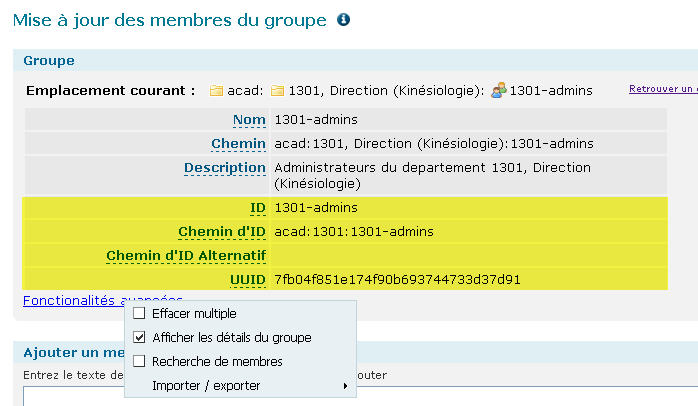Expand the Importer / exporter submenu arrow
The height and width of the screenshot is (406, 698).
tap(345, 386)
